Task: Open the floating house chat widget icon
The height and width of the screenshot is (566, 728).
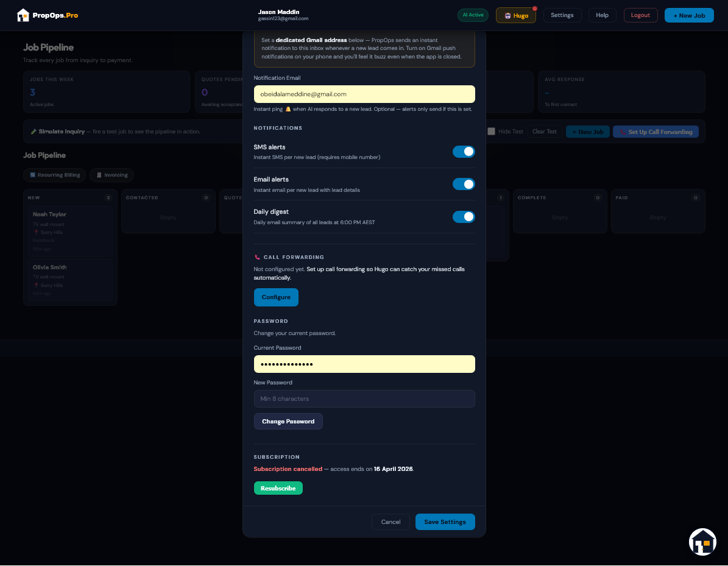Action: tap(702, 542)
